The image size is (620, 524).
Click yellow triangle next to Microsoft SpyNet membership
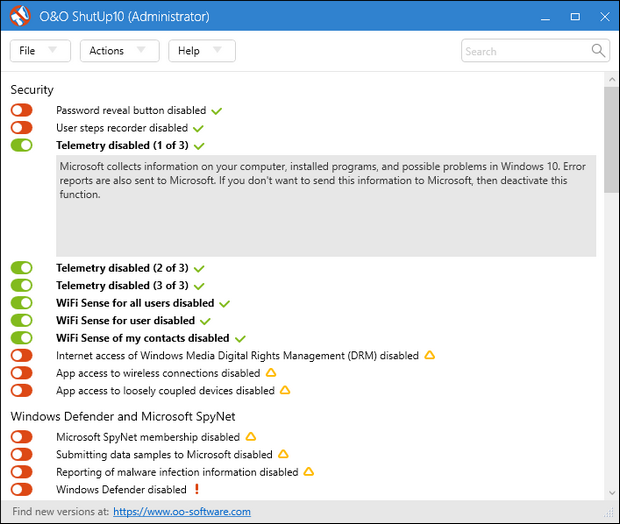[x=251, y=437]
